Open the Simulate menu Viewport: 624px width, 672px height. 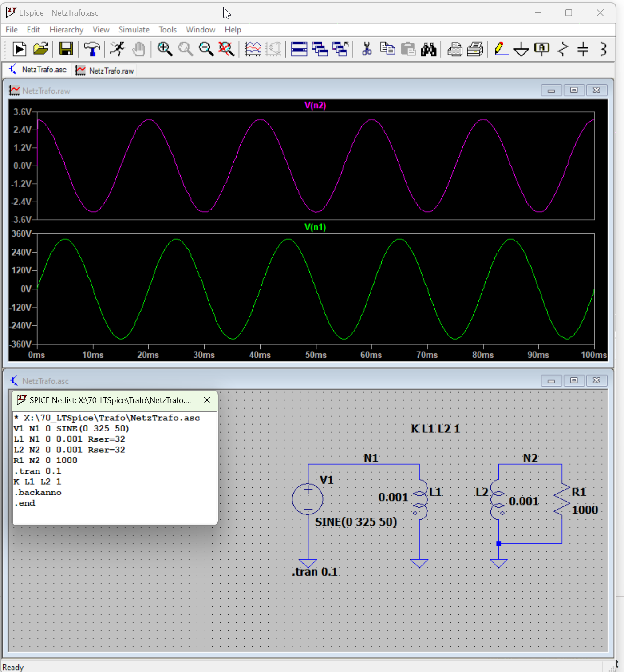(x=134, y=30)
